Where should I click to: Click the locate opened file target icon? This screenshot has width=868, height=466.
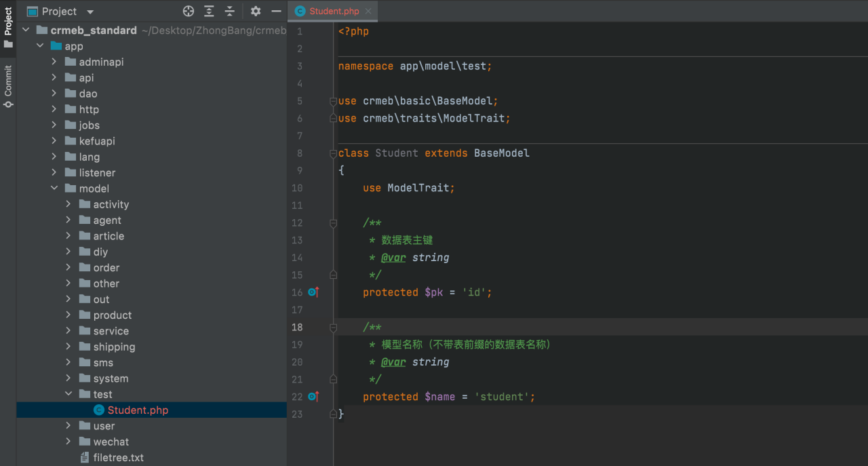189,12
